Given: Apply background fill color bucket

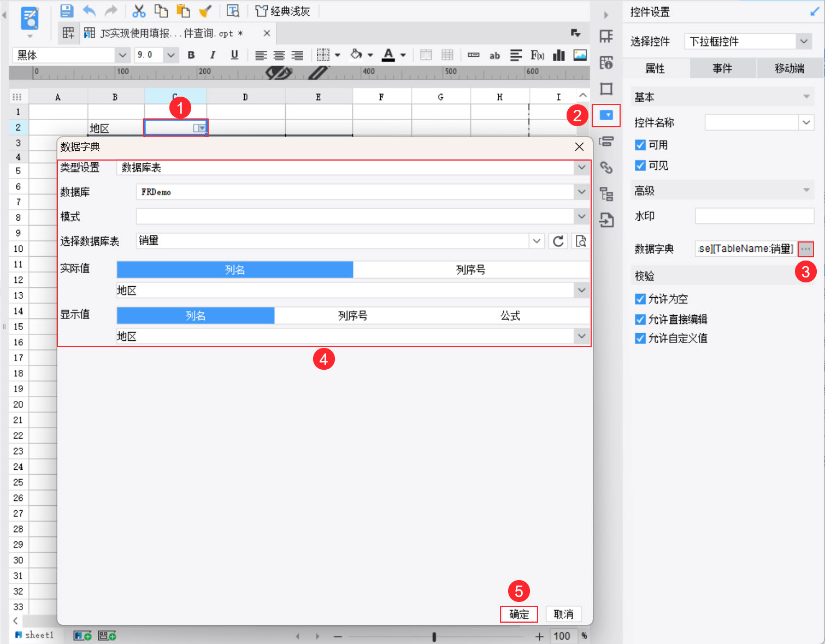Looking at the screenshot, I should (356, 55).
